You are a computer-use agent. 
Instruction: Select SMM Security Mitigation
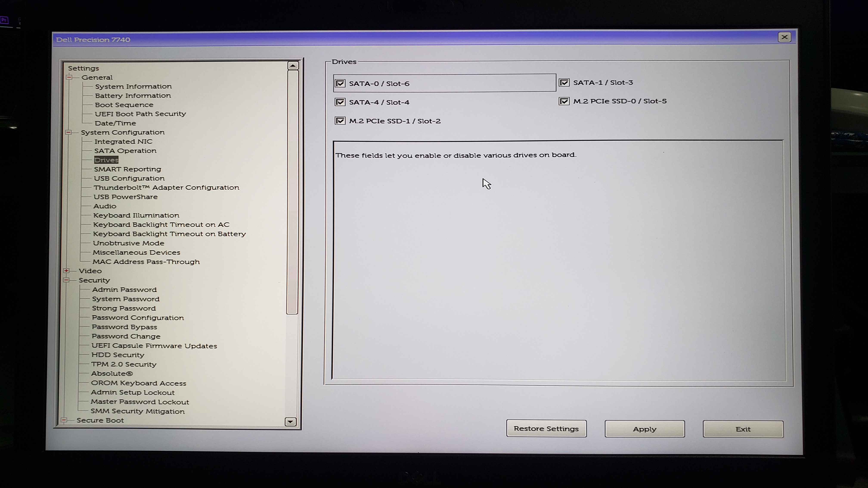pyautogui.click(x=138, y=411)
